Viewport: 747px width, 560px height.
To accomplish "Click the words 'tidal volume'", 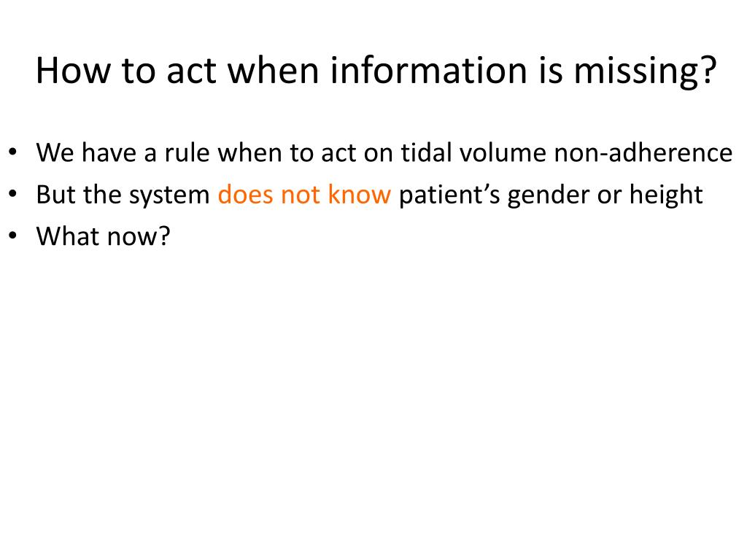I will pyautogui.click(x=473, y=153).
